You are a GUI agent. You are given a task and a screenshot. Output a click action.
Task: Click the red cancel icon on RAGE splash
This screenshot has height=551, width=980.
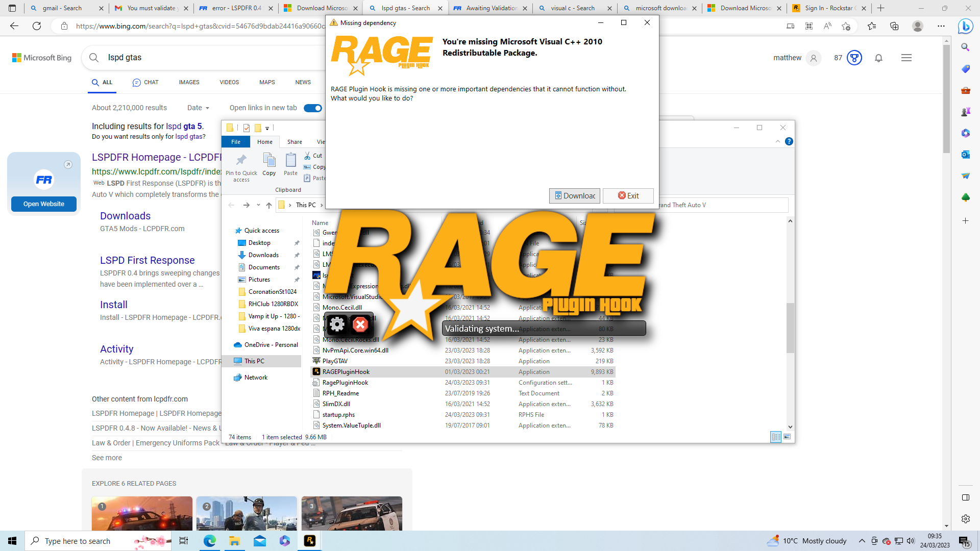click(x=360, y=324)
